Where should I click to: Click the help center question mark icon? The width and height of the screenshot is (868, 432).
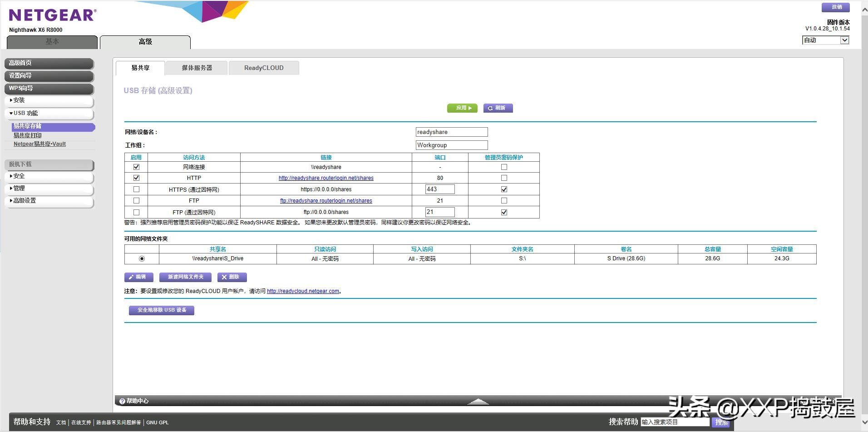tap(122, 401)
